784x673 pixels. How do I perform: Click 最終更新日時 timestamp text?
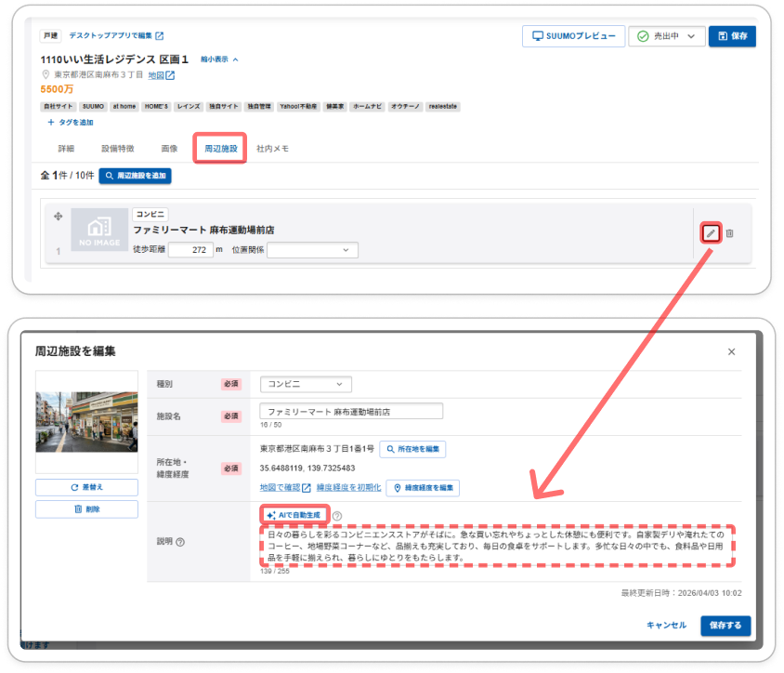click(x=681, y=593)
